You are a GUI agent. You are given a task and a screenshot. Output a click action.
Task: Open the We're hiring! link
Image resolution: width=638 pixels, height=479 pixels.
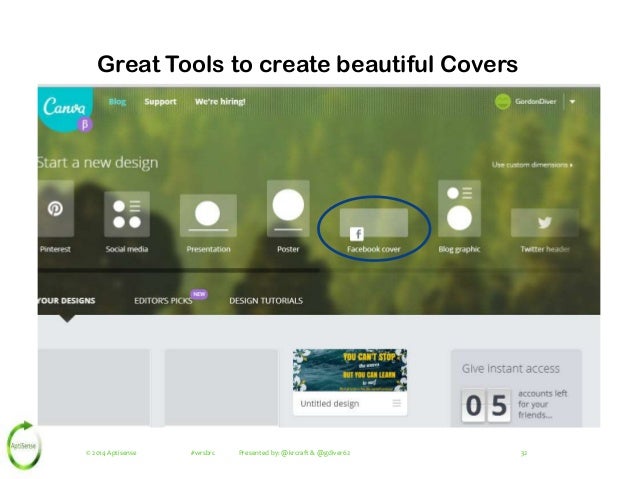(220, 102)
